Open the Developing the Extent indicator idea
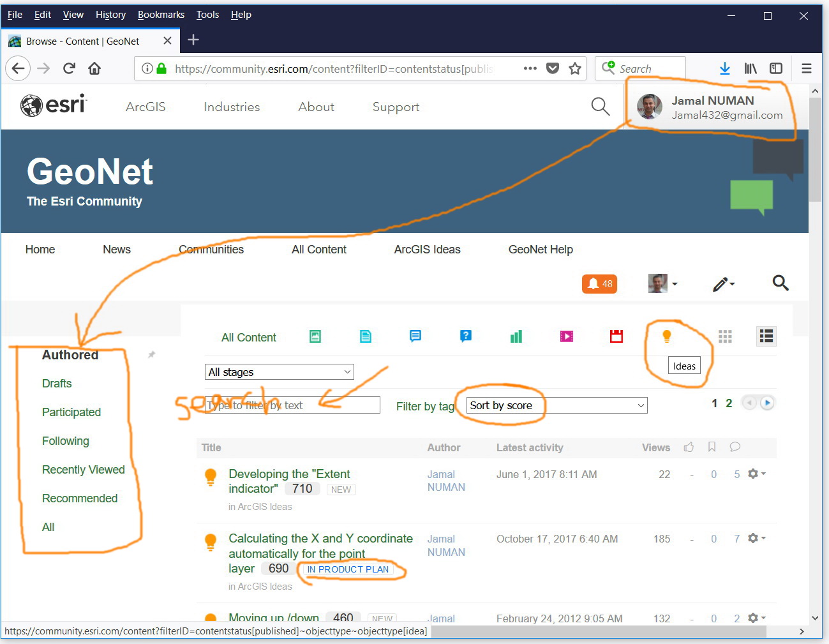The width and height of the screenshot is (829, 644). [289, 481]
